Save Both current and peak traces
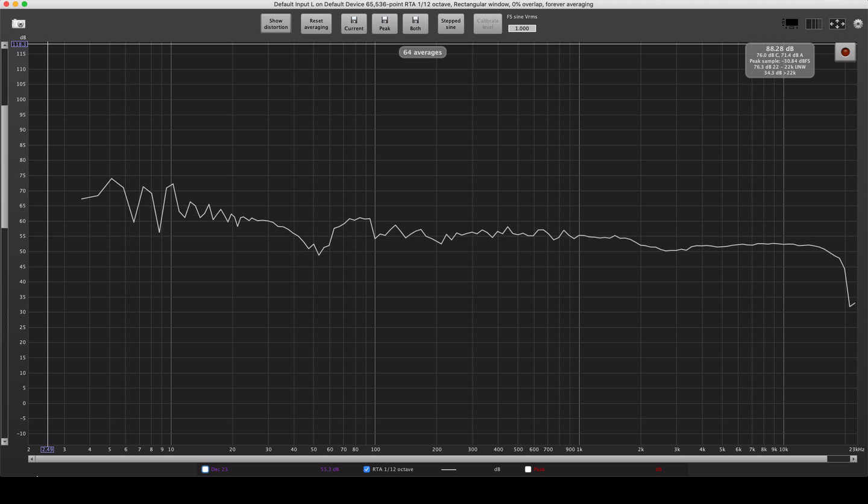The height and width of the screenshot is (504, 868). click(x=415, y=24)
